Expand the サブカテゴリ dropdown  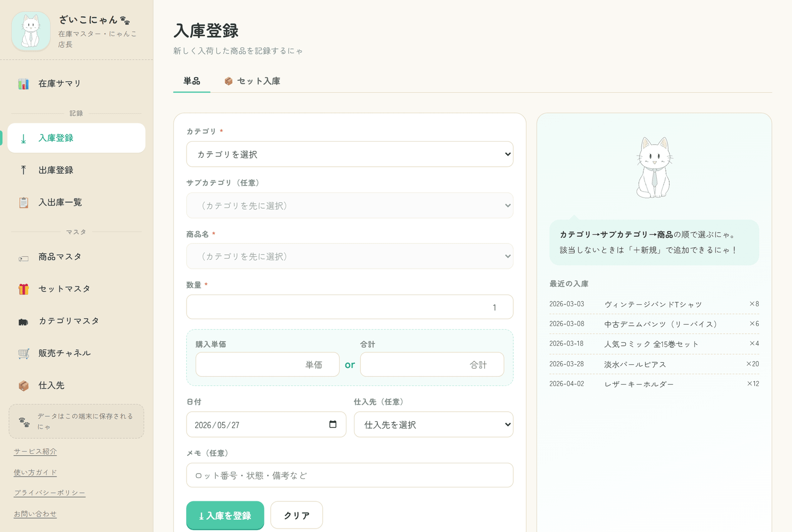coord(349,205)
